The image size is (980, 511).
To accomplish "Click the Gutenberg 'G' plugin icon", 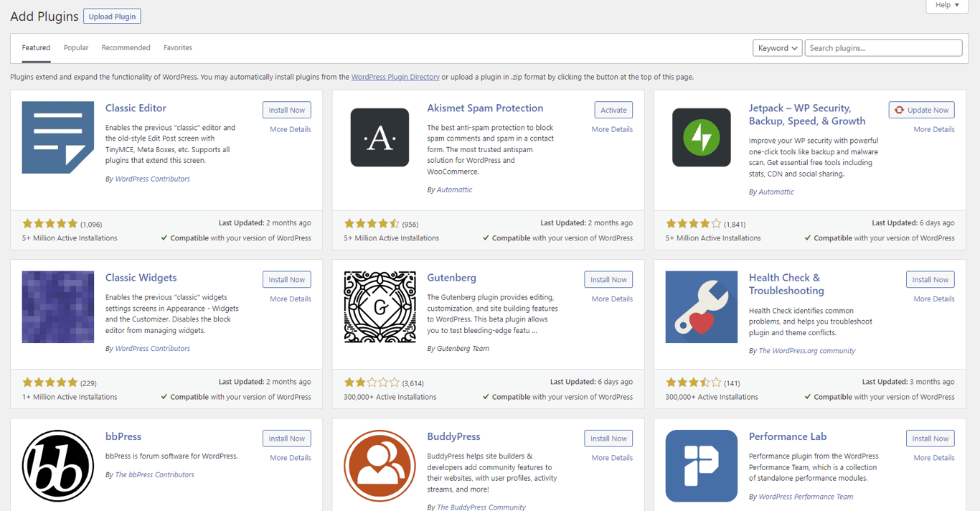I will [x=380, y=306].
